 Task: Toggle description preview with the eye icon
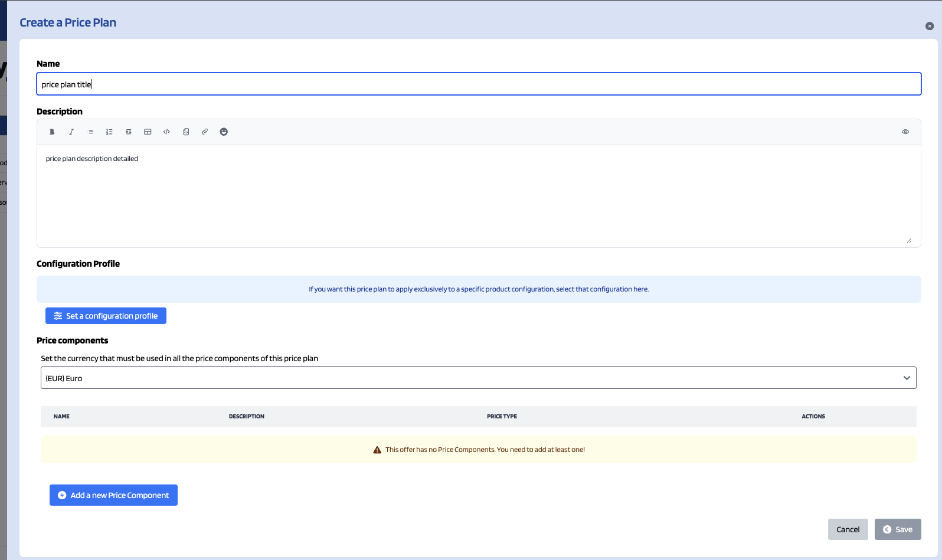click(x=905, y=132)
